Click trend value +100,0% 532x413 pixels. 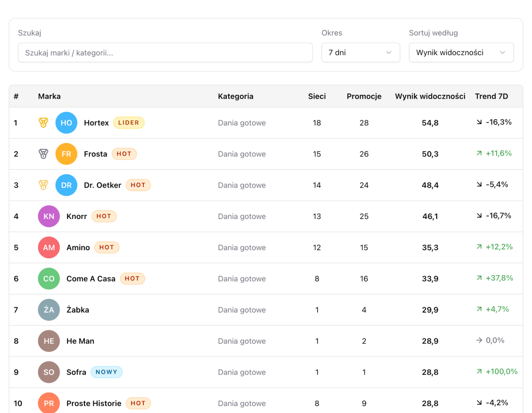[x=502, y=372]
